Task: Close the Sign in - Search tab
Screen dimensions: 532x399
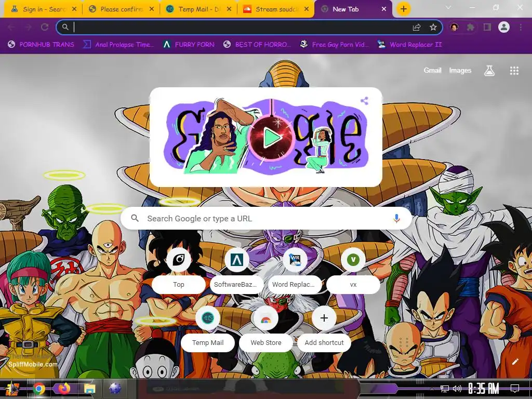Action: 74,9
